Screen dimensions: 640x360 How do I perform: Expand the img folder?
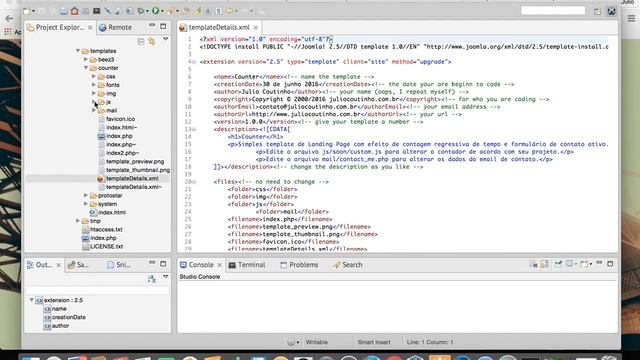(x=94, y=94)
